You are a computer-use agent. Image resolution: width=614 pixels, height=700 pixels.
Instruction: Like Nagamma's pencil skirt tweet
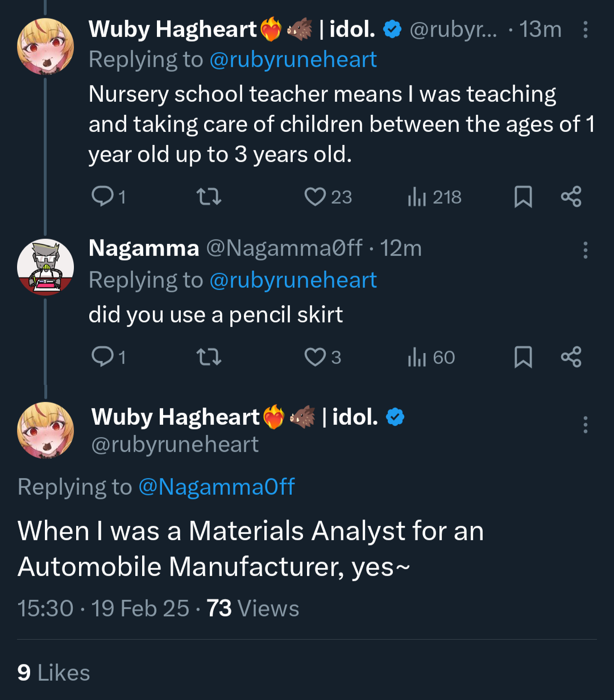tap(315, 357)
